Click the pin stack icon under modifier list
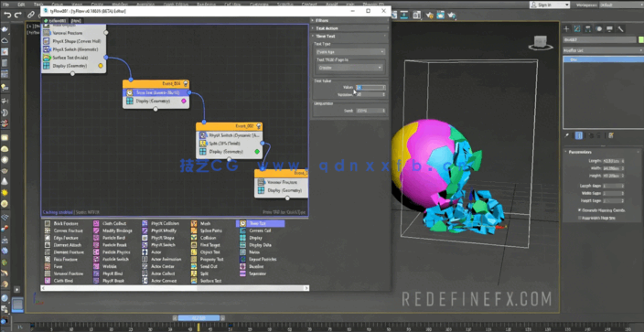 pos(567,135)
